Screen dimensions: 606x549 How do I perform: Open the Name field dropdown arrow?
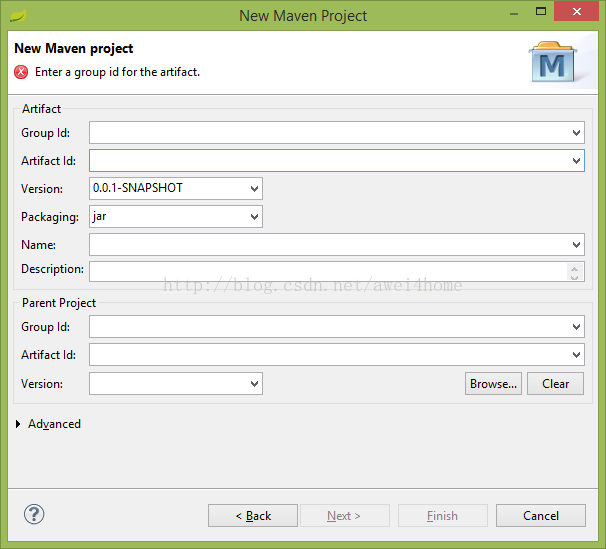pos(576,245)
